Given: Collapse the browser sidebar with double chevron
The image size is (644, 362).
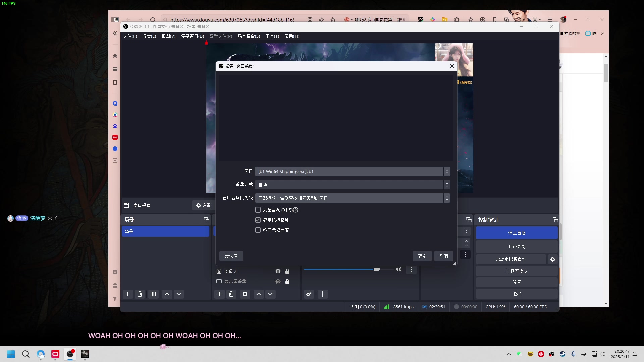Looking at the screenshot, I should click(x=115, y=33).
